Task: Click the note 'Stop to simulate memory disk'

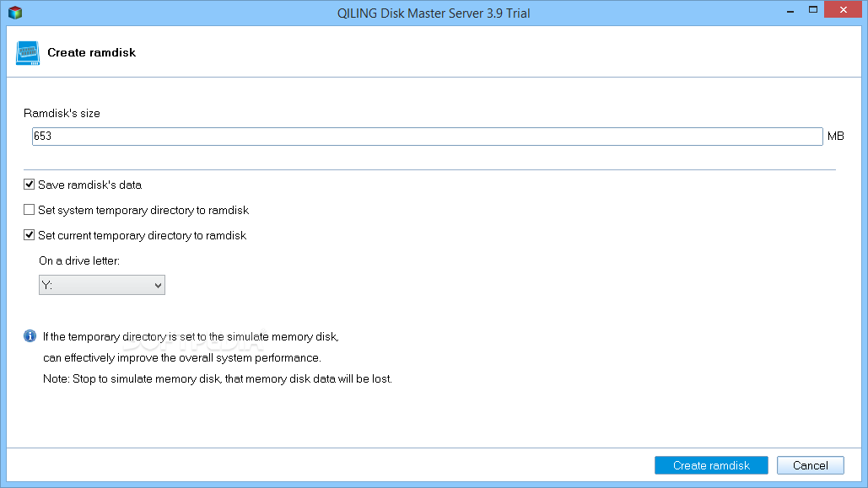Action: pyautogui.click(x=147, y=379)
